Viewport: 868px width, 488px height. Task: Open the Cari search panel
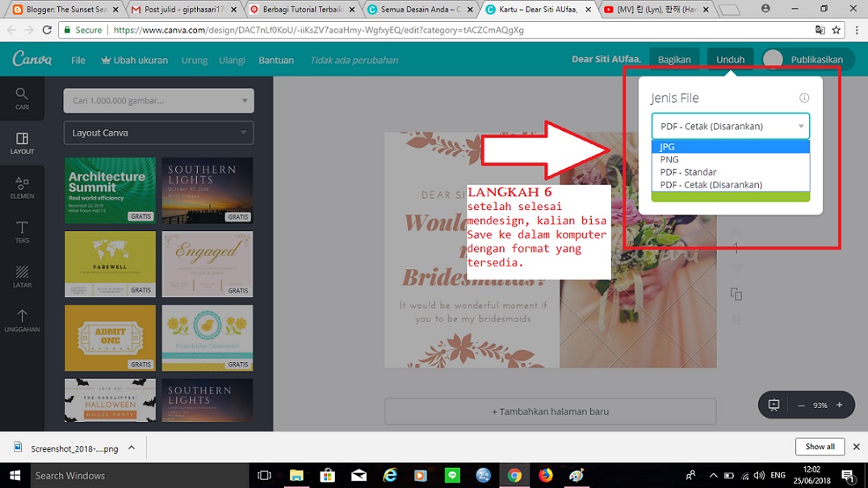tap(22, 99)
